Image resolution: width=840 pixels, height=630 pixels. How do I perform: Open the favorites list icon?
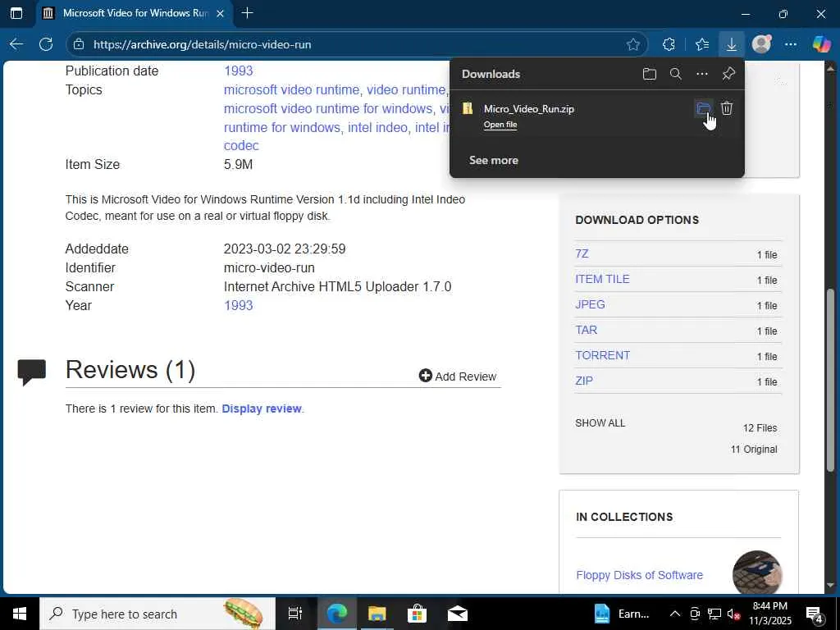pyautogui.click(x=702, y=44)
